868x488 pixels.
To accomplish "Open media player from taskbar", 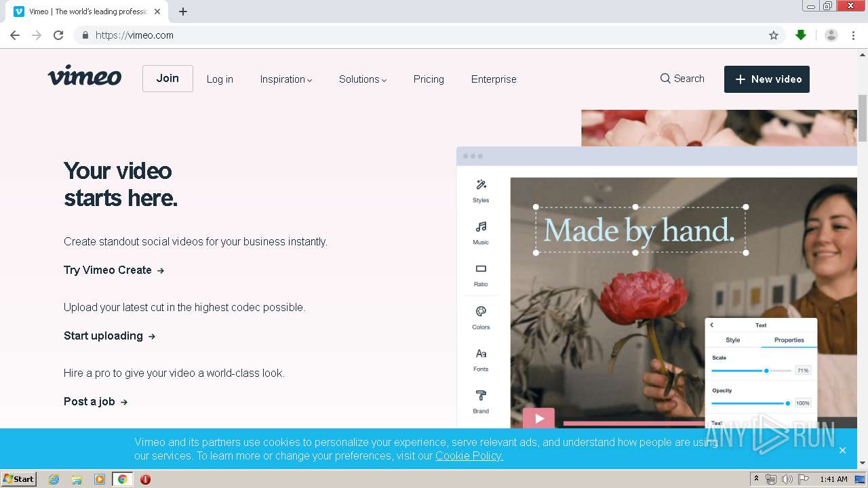I will 100,479.
